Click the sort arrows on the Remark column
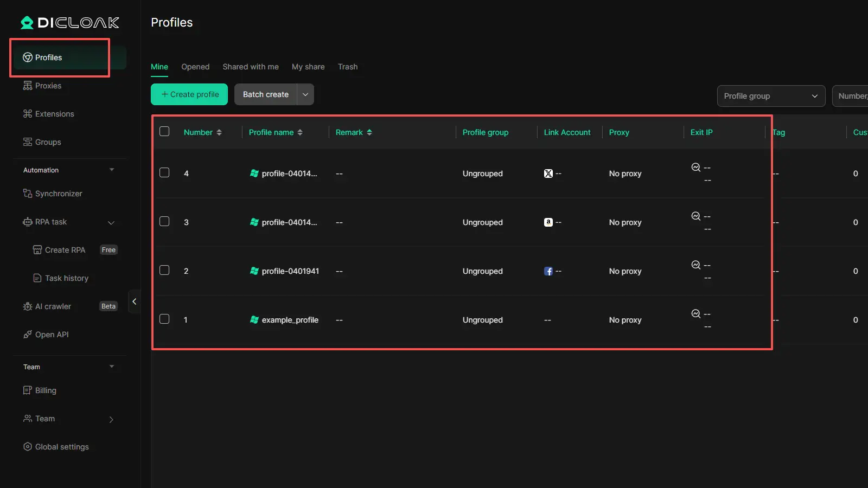Viewport: 868px width, 488px height. (x=369, y=132)
